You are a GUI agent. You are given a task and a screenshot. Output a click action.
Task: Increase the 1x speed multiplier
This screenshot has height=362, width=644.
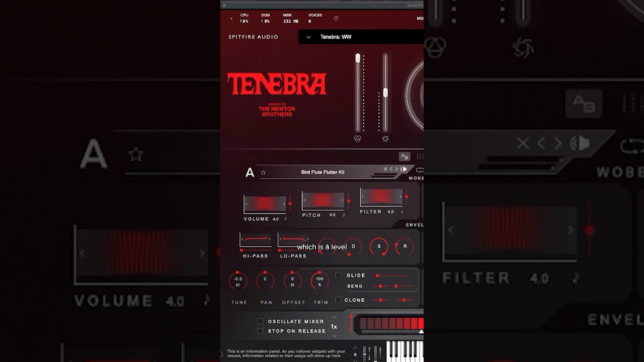click(334, 318)
